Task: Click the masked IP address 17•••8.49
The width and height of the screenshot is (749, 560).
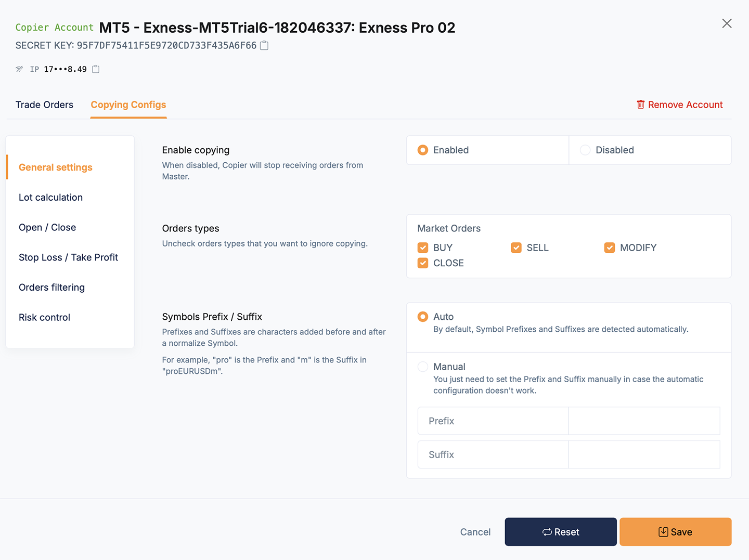Action: pos(65,69)
